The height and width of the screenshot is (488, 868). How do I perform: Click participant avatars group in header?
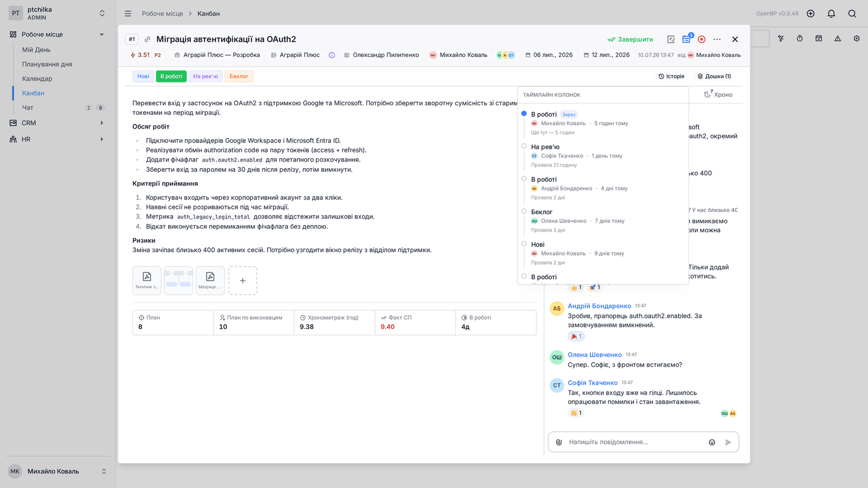(x=506, y=55)
